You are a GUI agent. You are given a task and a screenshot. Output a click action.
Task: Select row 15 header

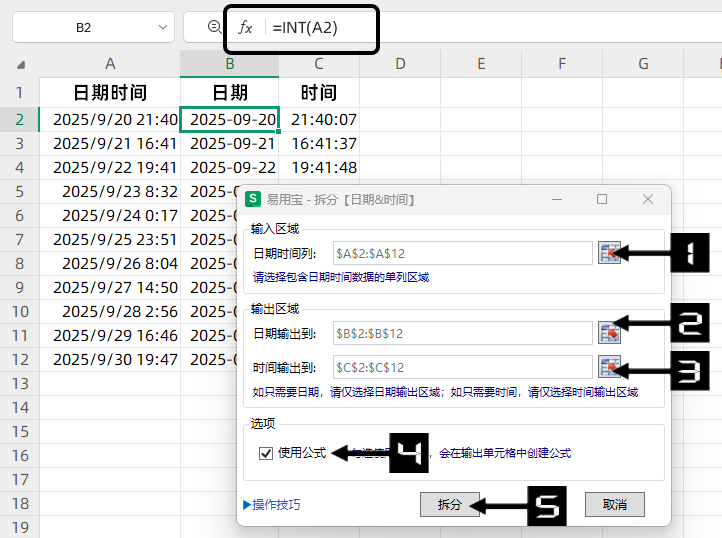(19, 431)
